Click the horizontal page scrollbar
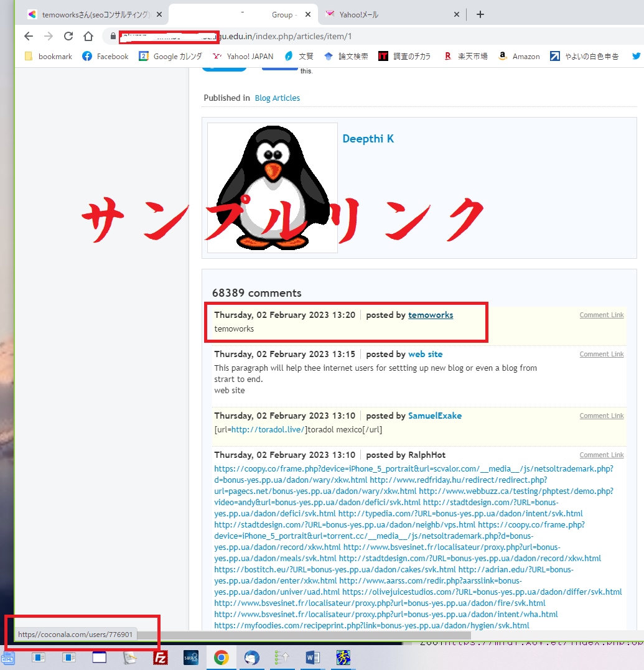Screen dimensions: 644x670 tap(304, 635)
